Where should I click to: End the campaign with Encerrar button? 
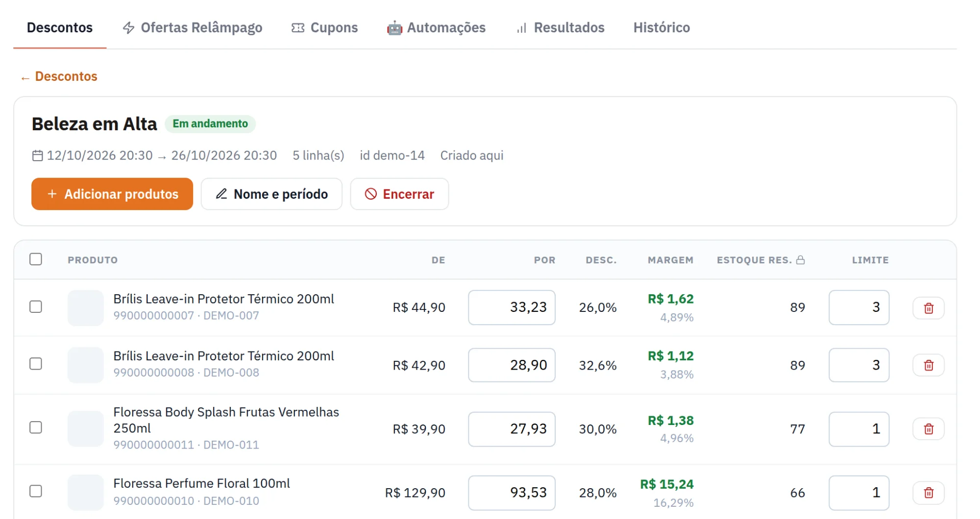[399, 194]
